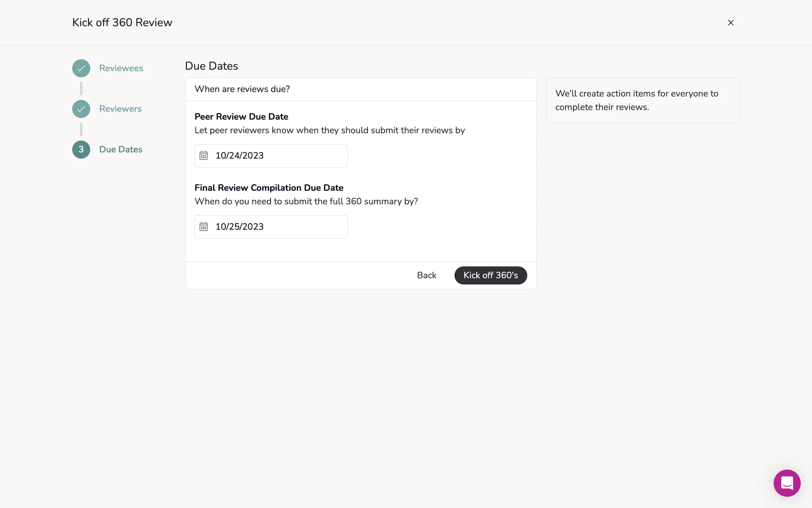Open the chat support widget
Viewport: 812px width, 508px height.
[x=787, y=483]
